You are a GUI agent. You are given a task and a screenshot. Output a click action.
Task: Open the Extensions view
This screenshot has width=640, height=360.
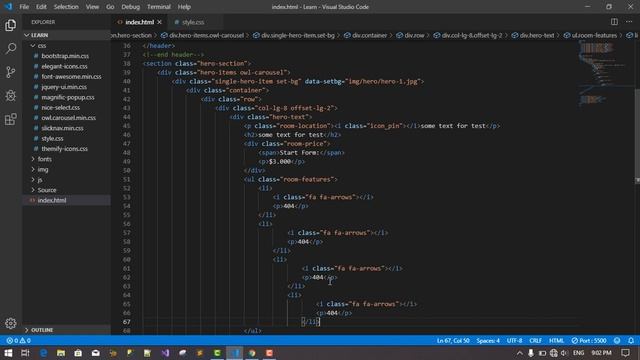(11, 119)
